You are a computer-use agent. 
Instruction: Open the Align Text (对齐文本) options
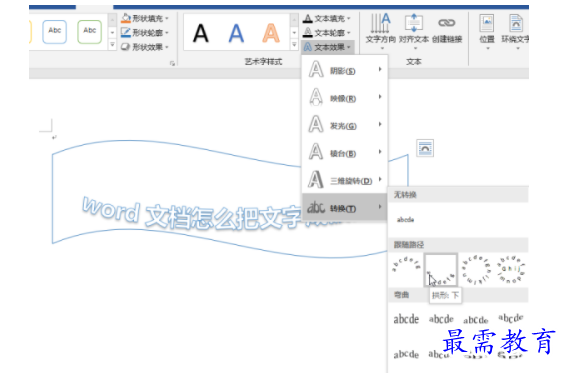tap(414, 32)
